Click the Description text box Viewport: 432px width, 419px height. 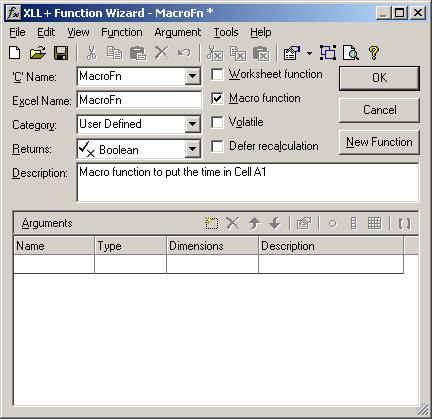click(x=248, y=182)
